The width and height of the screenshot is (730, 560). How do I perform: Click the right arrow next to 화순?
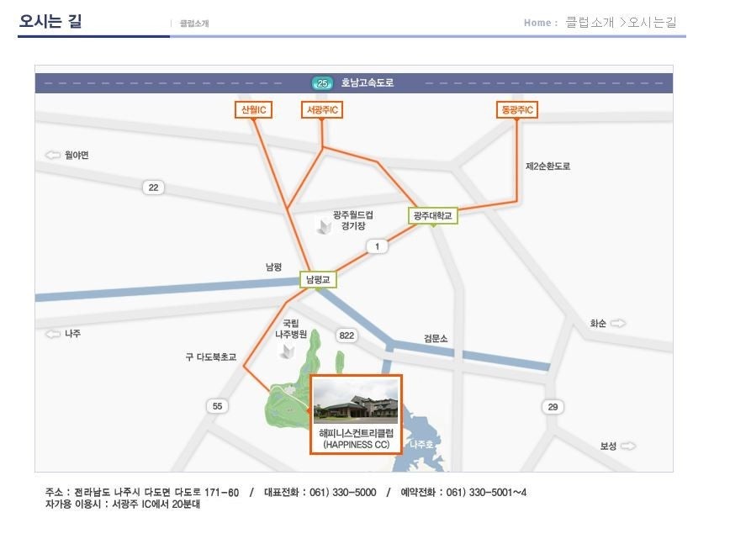(x=618, y=323)
